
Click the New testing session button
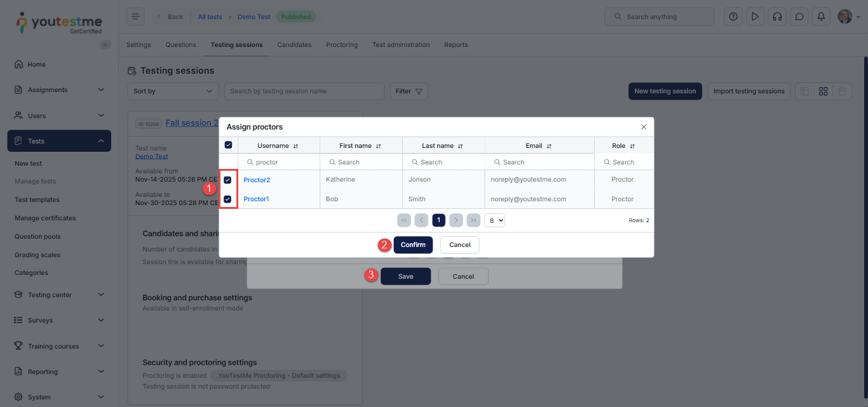coord(665,91)
